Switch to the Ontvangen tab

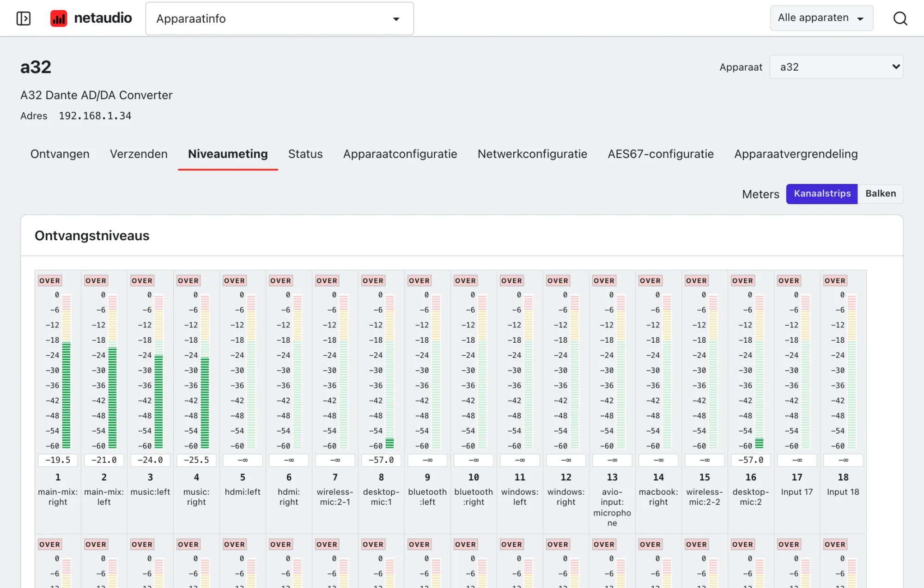coord(60,154)
